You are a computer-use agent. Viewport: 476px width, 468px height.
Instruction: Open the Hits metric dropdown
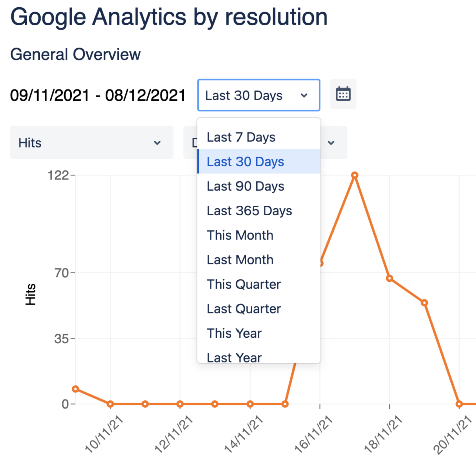[x=92, y=143]
